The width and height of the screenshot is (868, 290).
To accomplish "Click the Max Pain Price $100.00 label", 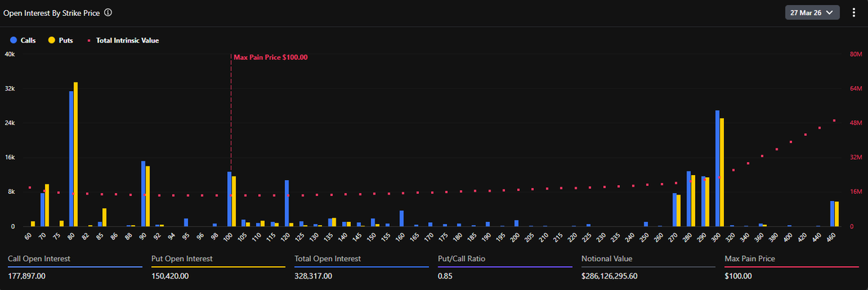I will tap(270, 57).
